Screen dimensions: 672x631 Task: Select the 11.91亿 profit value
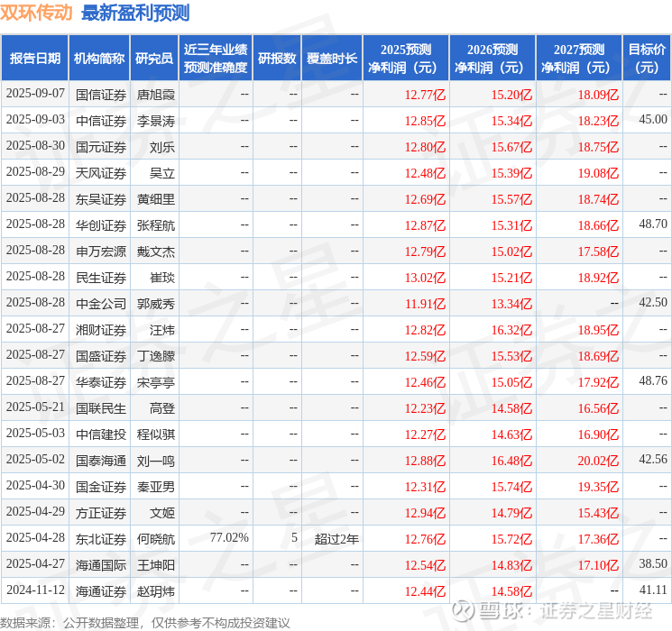pos(425,304)
